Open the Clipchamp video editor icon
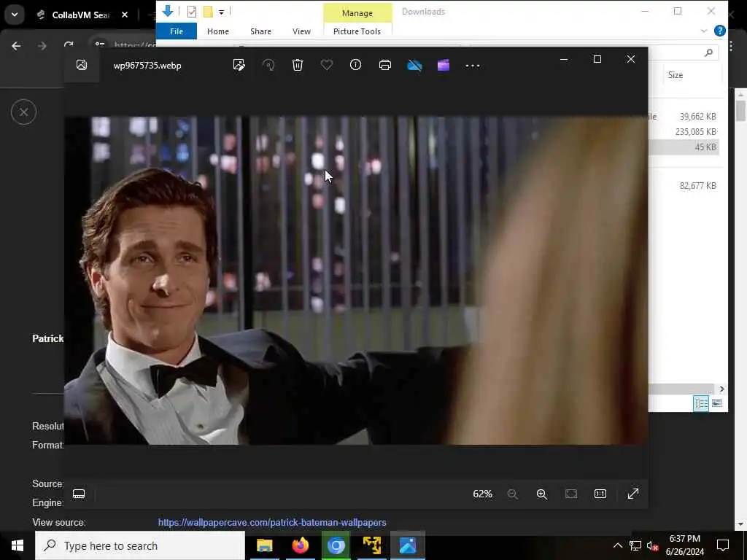The image size is (747, 560). pos(444,65)
